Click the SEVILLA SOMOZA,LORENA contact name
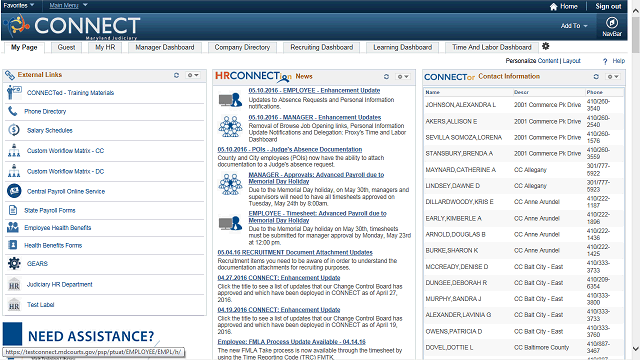Screen dimensions: 640x360 464,138
